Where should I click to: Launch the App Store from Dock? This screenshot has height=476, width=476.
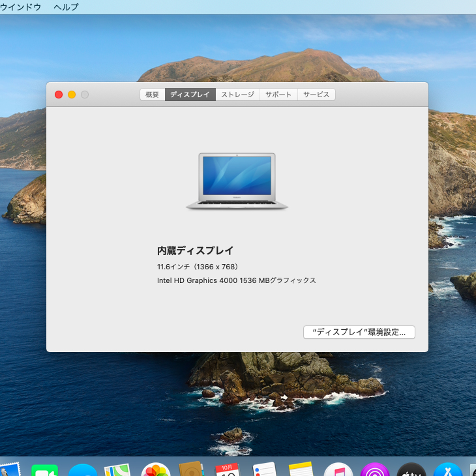[448, 470]
